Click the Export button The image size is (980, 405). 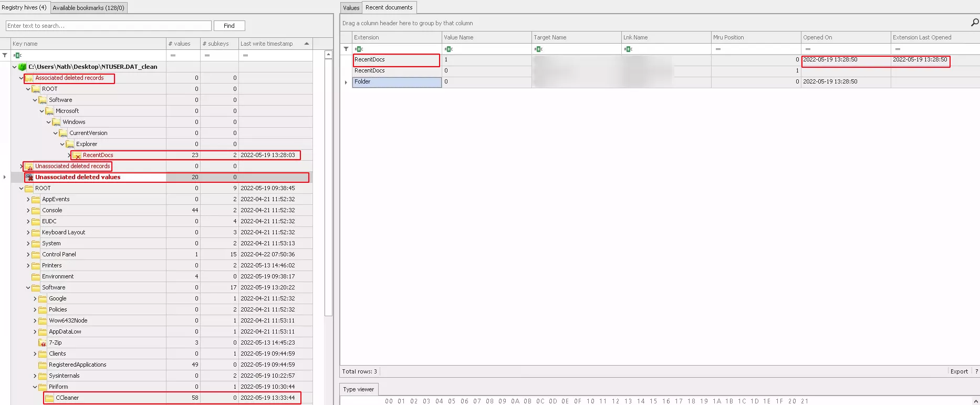click(x=958, y=371)
